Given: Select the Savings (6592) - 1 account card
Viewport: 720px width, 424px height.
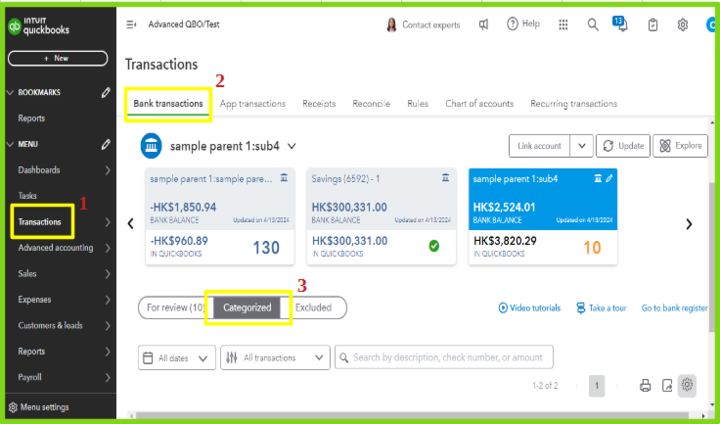Looking at the screenshot, I should (x=381, y=216).
